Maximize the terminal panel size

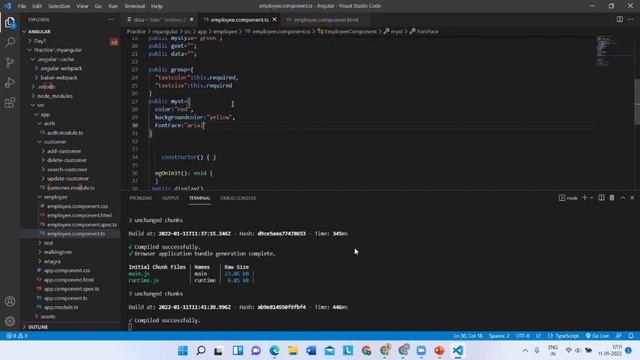point(623,198)
